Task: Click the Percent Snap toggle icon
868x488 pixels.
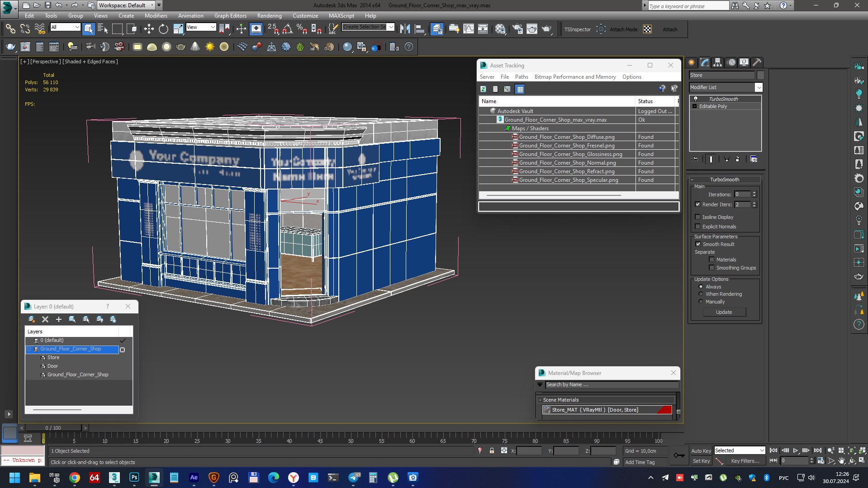Action: tap(302, 29)
